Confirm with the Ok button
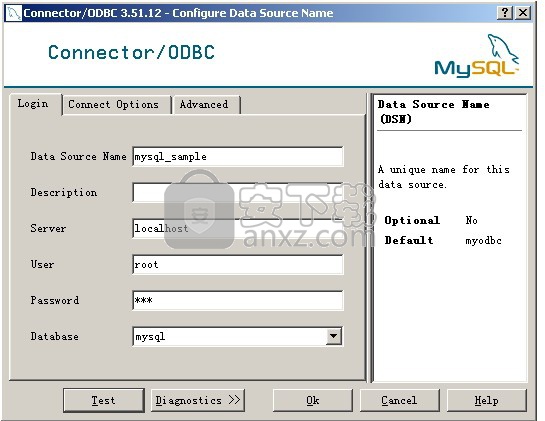This screenshot has height=421, width=545. pos(312,400)
